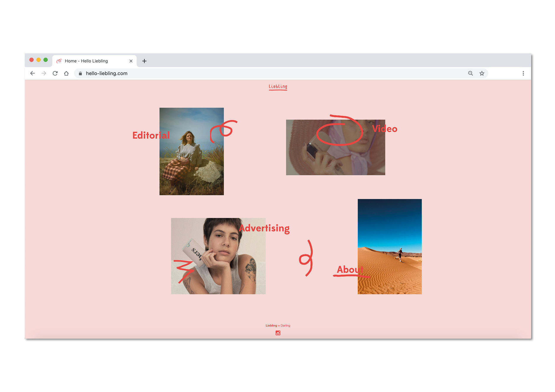This screenshot has width=555, height=392.
Task: Reload the current page
Action: [x=55, y=73]
